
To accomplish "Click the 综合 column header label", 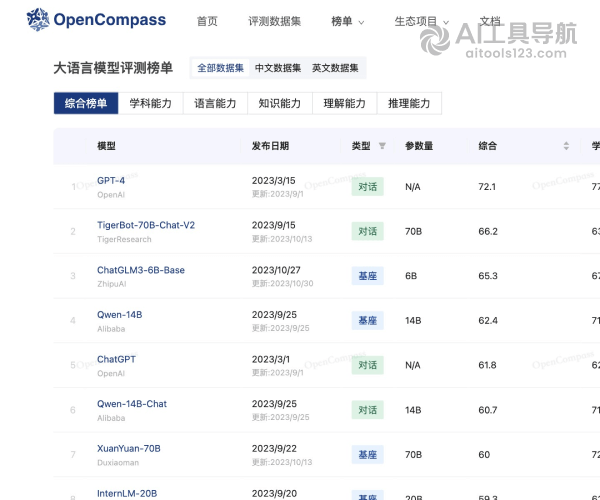I will 488,146.
